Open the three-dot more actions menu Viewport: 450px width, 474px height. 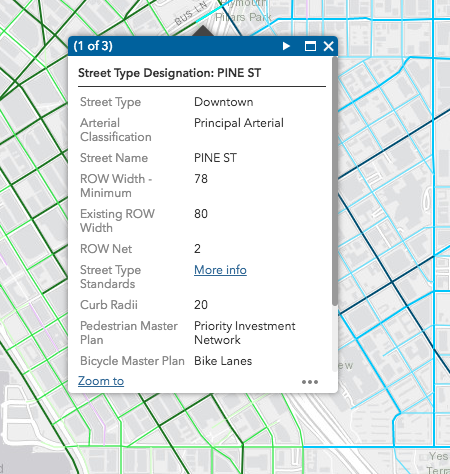click(310, 382)
